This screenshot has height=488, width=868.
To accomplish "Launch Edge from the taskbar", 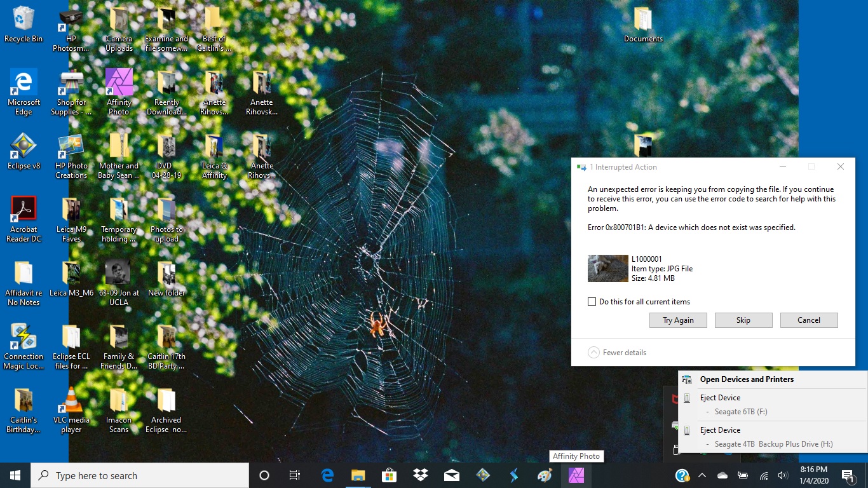I will pos(327,475).
